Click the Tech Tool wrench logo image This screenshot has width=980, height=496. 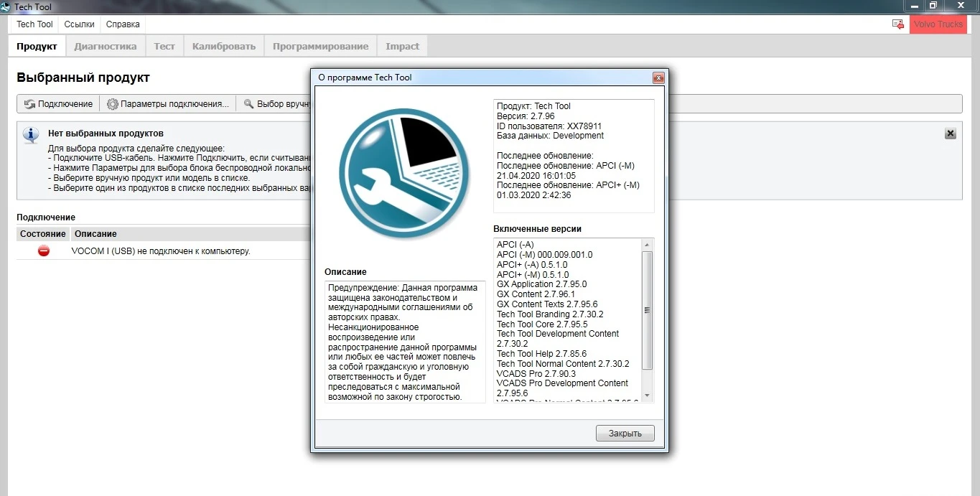point(405,174)
